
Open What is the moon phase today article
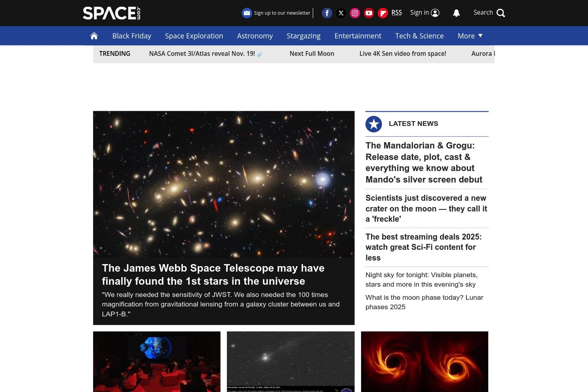point(424,302)
